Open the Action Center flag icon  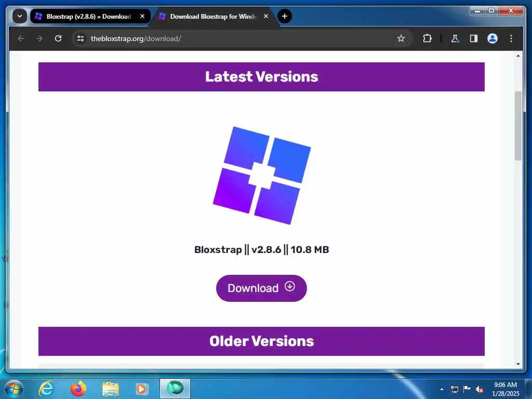[x=467, y=389]
